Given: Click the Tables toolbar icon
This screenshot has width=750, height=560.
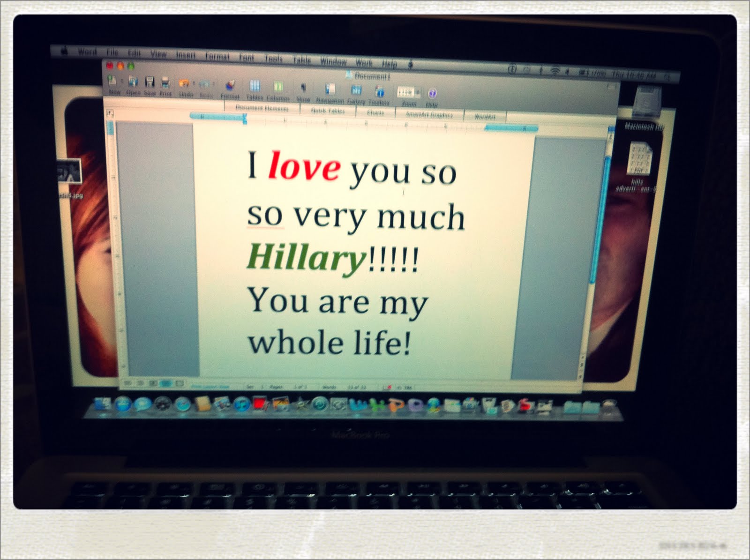Looking at the screenshot, I should pyautogui.click(x=255, y=86).
